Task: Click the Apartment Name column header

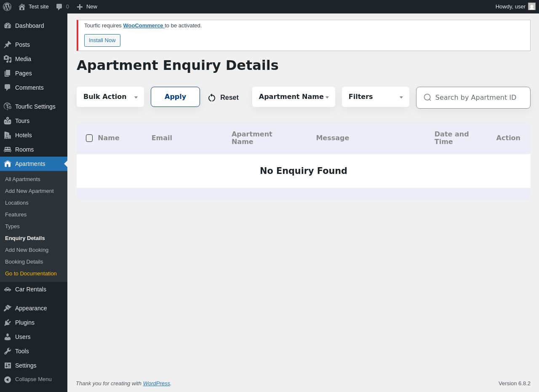Action: click(x=252, y=138)
